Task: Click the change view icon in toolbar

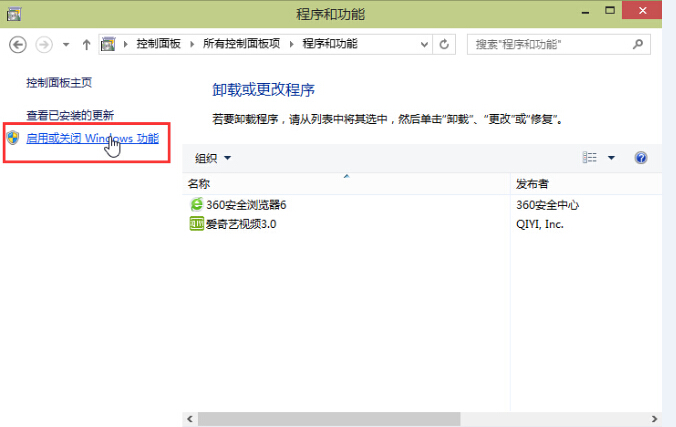Action: pyautogui.click(x=589, y=158)
